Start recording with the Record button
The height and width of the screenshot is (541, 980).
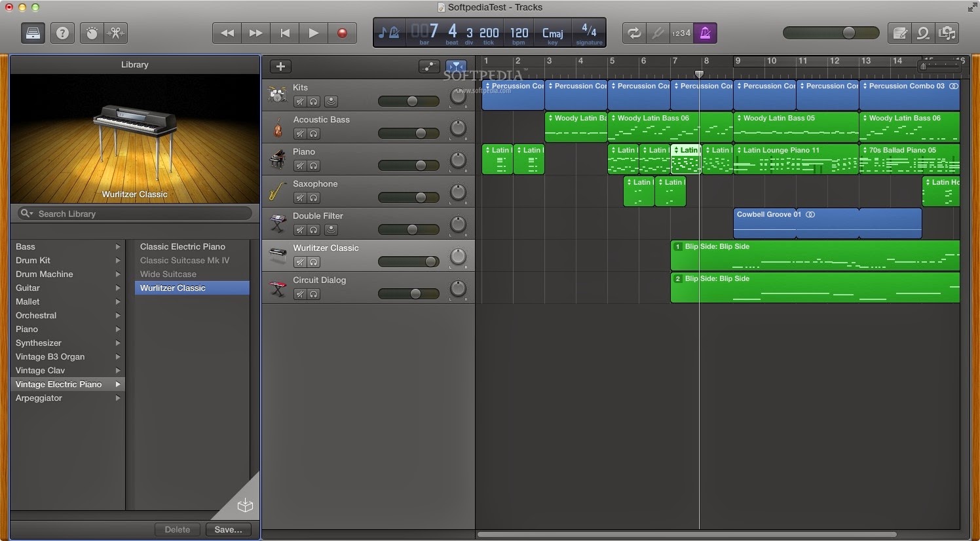click(342, 33)
